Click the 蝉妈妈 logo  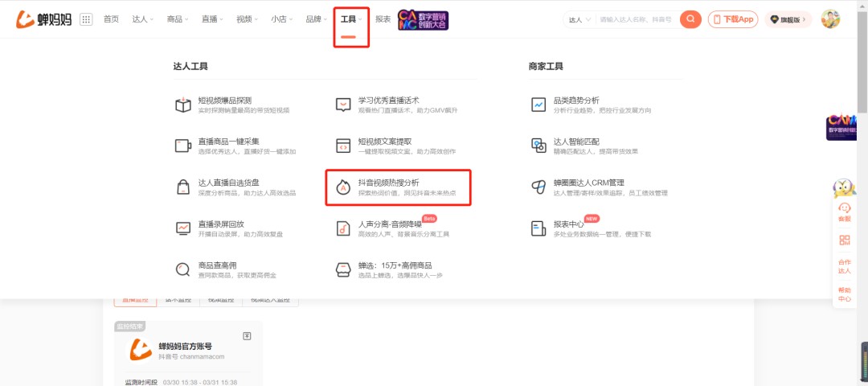(x=43, y=19)
